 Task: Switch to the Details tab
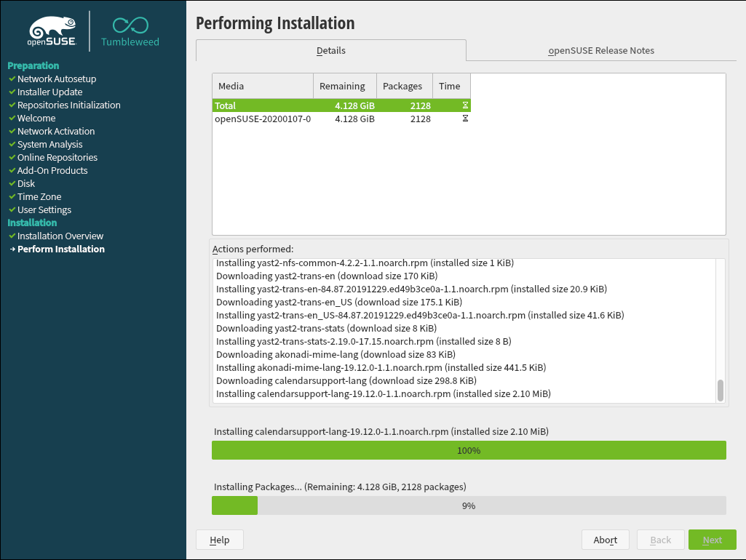(x=330, y=51)
